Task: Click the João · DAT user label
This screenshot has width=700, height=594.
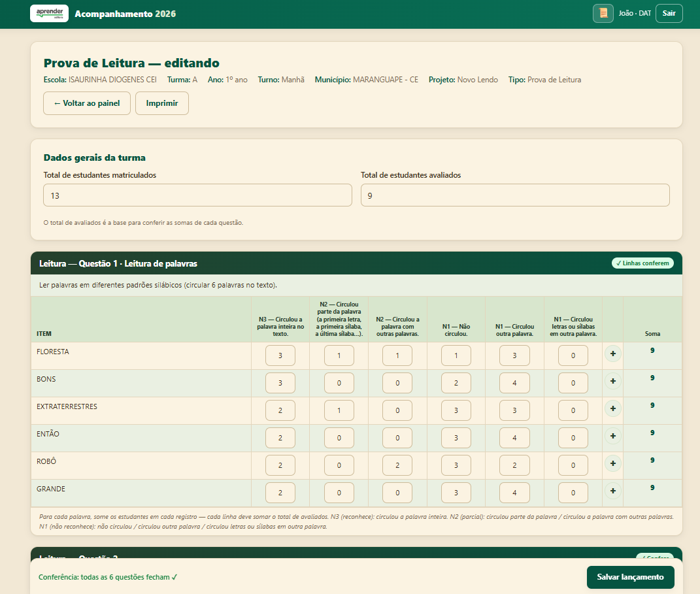Action: [x=635, y=13]
